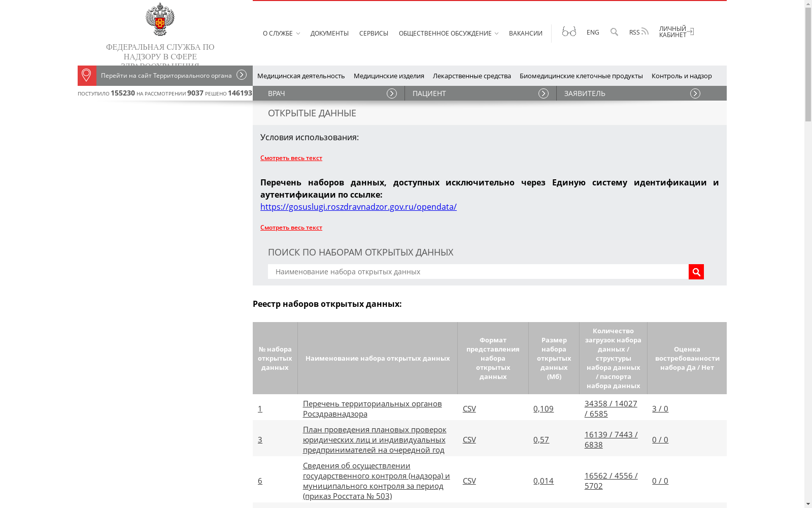
Task: Click the scrollbar down arrow
Action: (808, 504)
